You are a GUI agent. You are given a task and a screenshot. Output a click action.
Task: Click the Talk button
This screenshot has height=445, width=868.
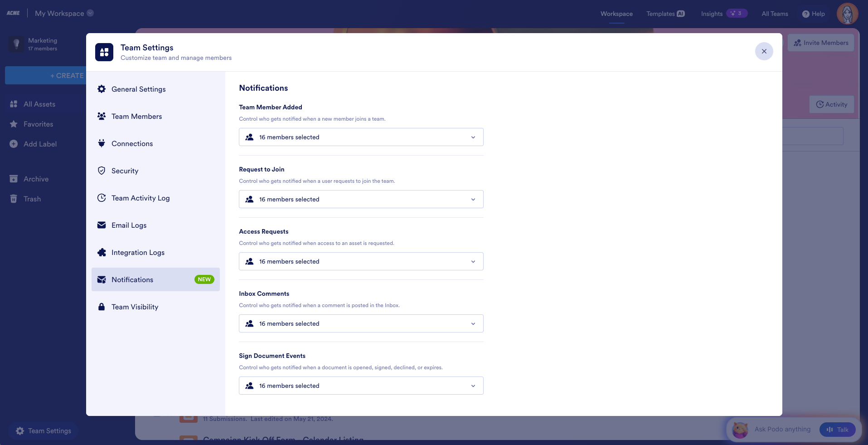point(837,430)
